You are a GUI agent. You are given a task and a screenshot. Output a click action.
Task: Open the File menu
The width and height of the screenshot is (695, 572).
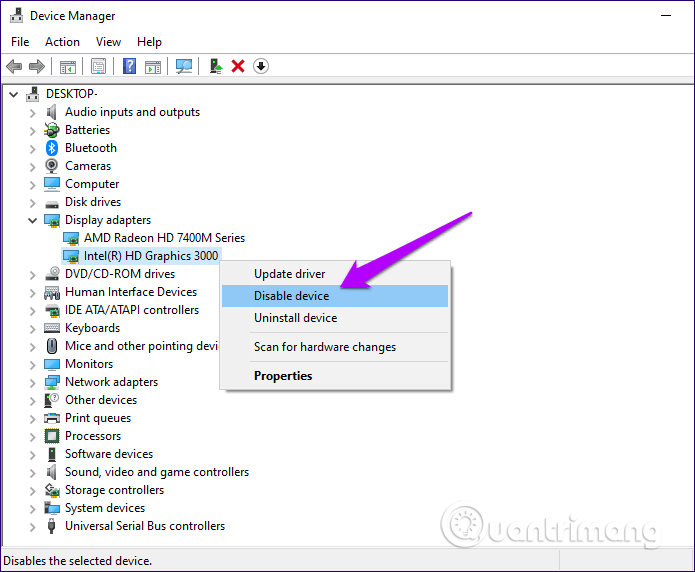(20, 42)
